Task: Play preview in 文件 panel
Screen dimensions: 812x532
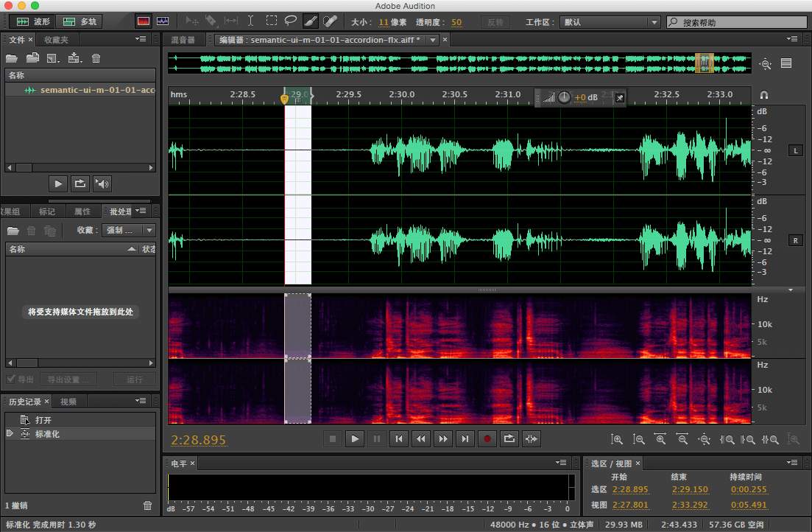Action: (x=57, y=183)
